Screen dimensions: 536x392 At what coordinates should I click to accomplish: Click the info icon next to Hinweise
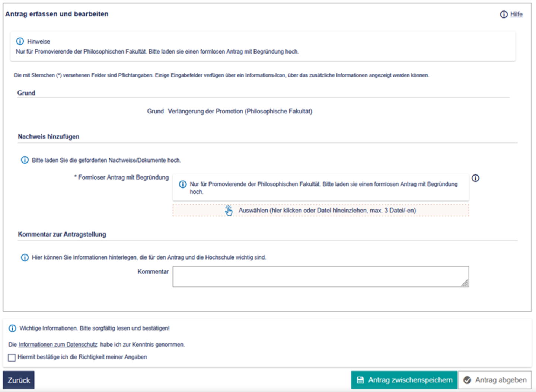coord(20,41)
